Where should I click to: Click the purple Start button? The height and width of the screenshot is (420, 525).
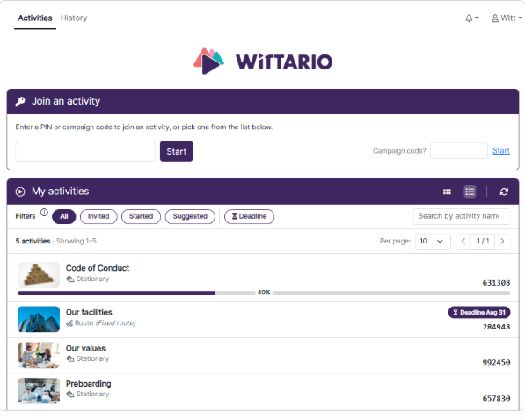[x=177, y=151]
